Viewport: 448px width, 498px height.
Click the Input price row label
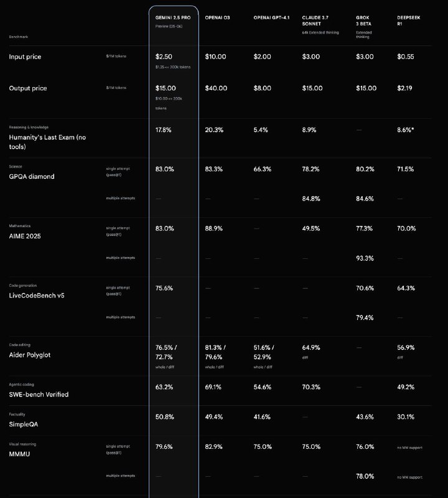click(25, 57)
